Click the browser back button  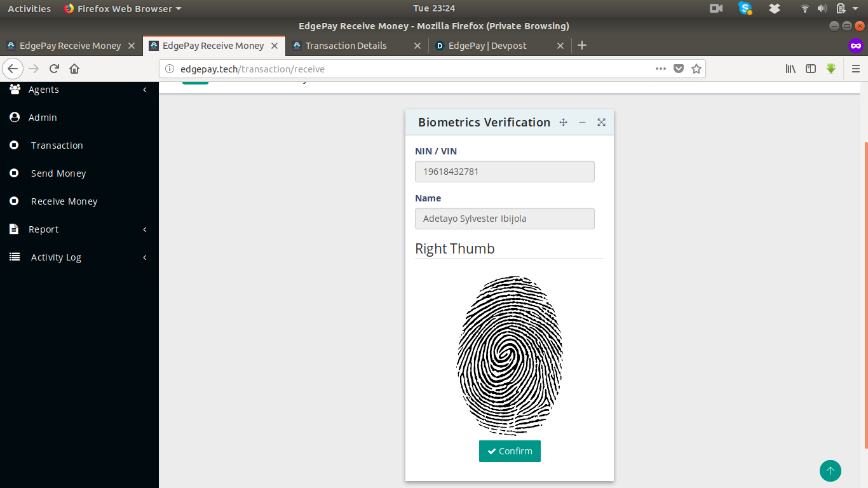(x=13, y=69)
